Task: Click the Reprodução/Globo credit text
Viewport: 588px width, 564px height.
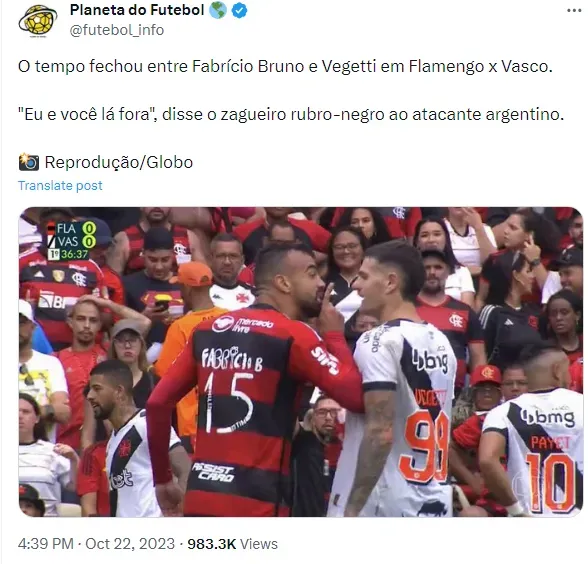Action: pyautogui.click(x=118, y=162)
